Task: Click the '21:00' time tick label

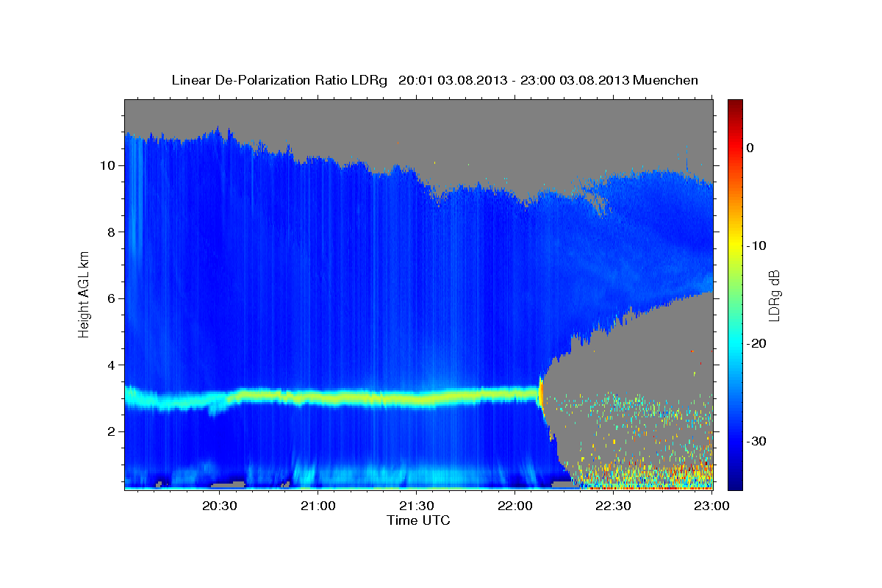Action: [x=318, y=506]
